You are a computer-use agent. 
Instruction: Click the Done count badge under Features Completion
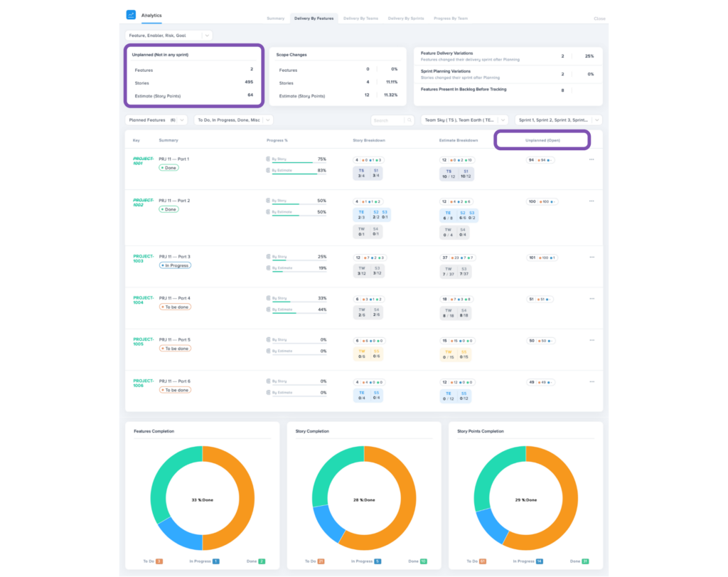coord(262,561)
